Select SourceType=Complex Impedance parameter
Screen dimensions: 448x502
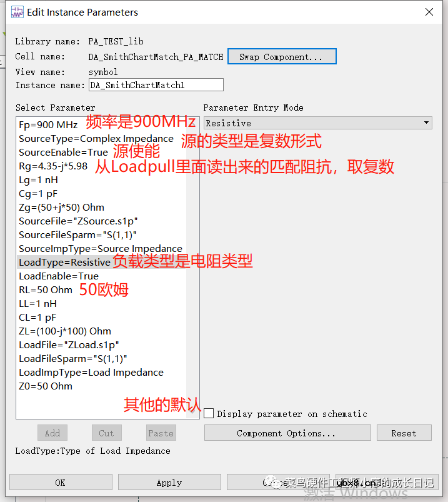96,139
